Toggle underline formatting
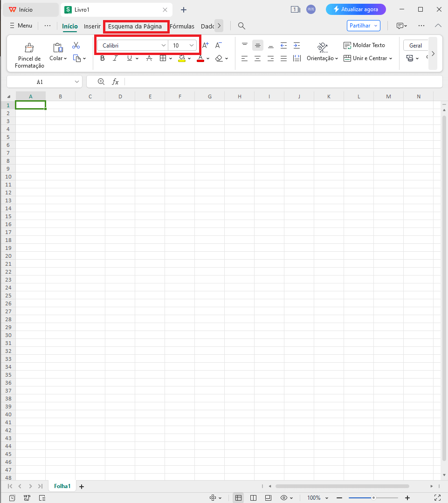Image resolution: width=448 pixels, height=503 pixels. (x=130, y=58)
